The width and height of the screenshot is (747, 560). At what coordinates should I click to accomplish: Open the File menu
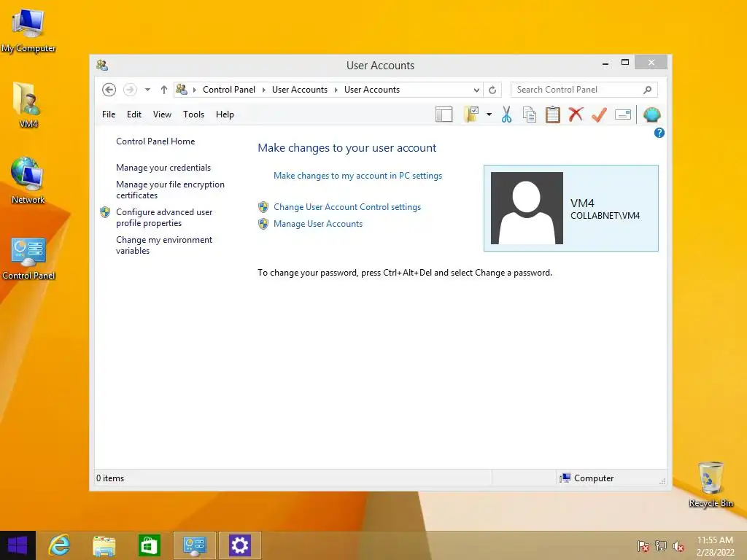(109, 114)
